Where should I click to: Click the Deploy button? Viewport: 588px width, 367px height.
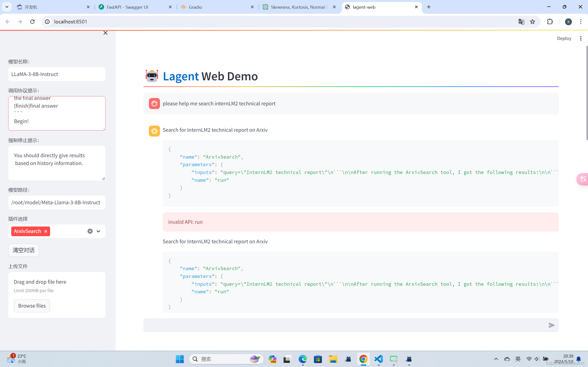click(564, 38)
